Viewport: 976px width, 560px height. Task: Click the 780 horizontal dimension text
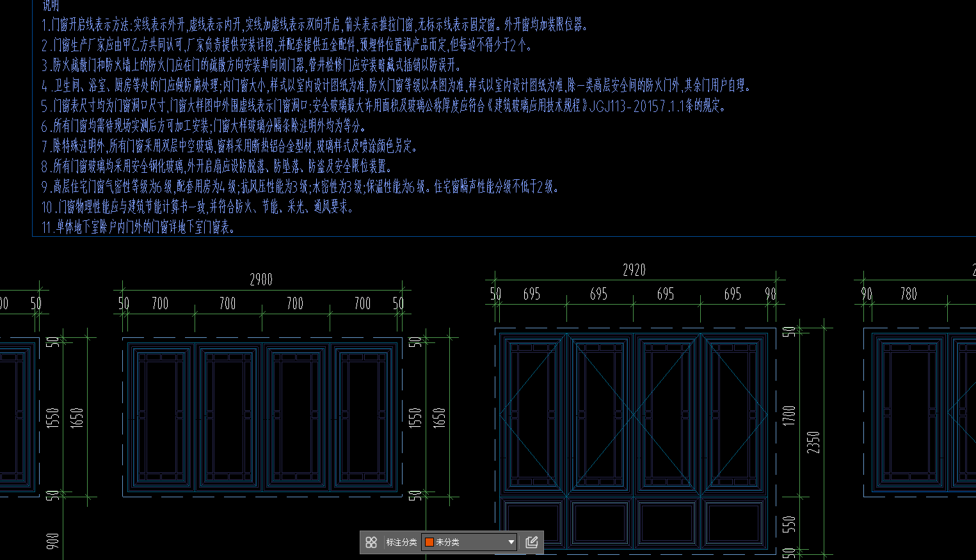[909, 294]
